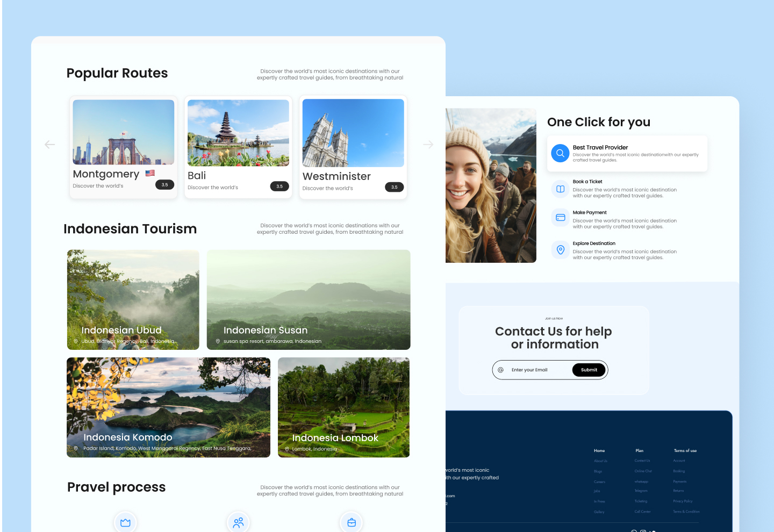Click the Make Payment card icon
This screenshot has height=532, width=774.
(x=560, y=218)
